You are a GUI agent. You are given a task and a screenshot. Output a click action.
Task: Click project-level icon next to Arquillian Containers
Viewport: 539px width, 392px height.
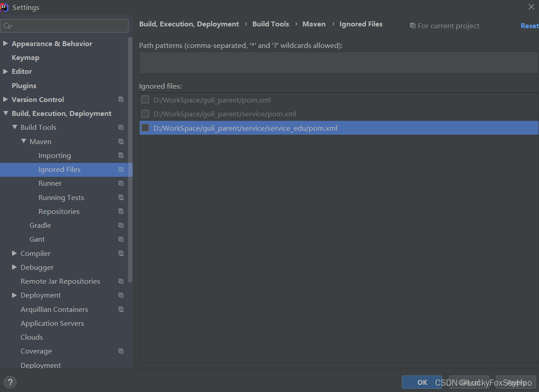click(121, 309)
